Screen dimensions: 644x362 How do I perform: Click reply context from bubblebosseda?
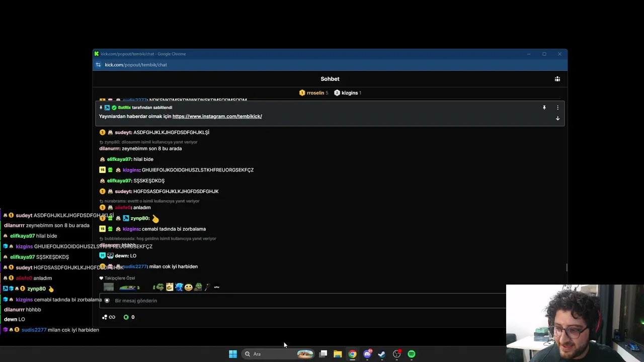160,239
